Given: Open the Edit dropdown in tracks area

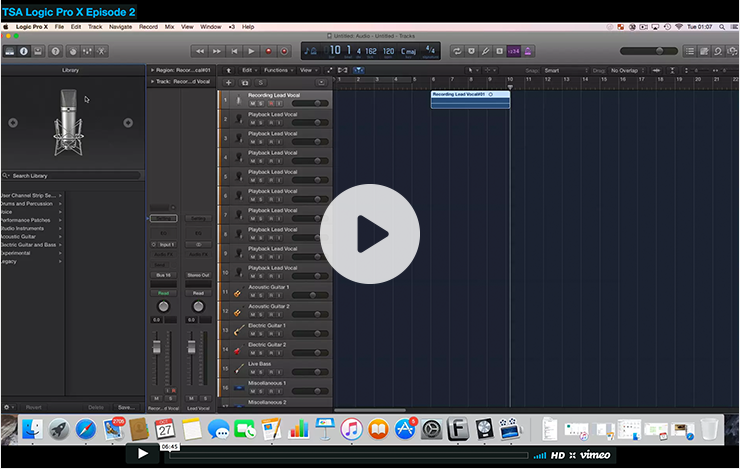Looking at the screenshot, I should [250, 70].
